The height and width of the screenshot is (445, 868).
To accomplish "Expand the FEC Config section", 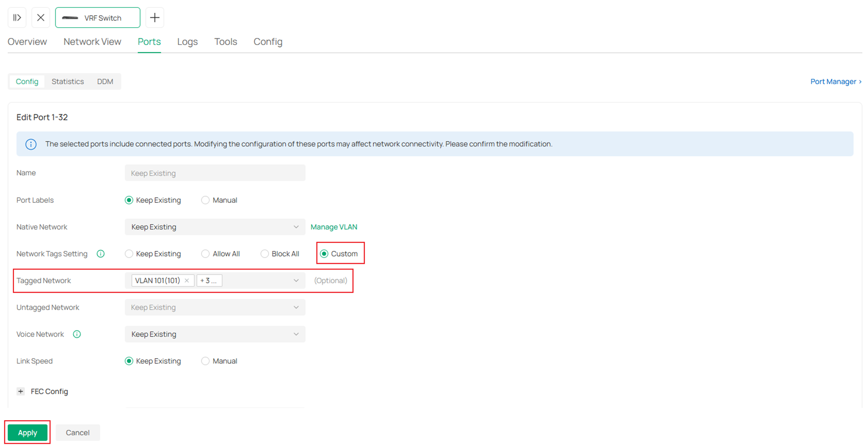I will (x=21, y=391).
